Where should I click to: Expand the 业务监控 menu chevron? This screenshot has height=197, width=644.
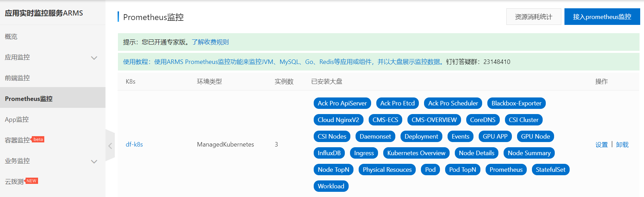94,161
